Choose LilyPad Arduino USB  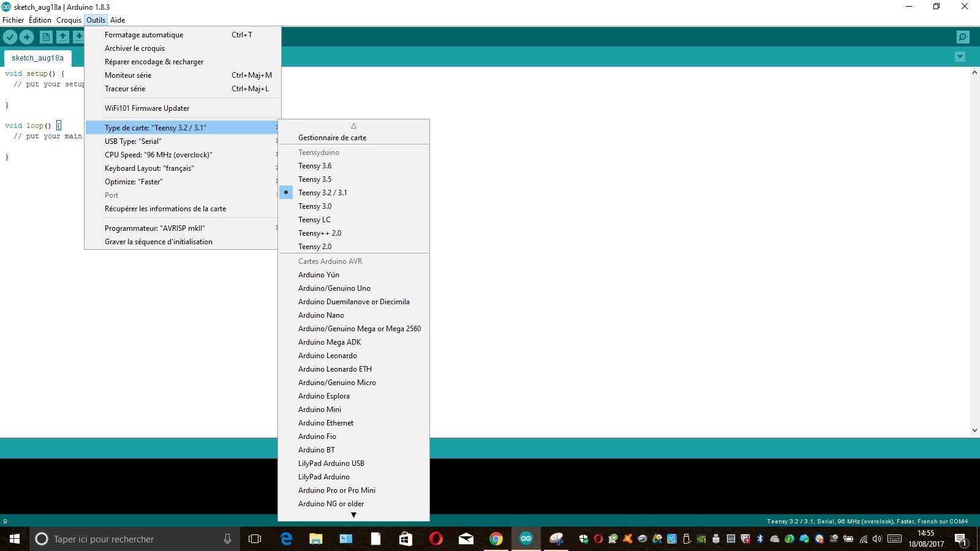tap(353, 463)
